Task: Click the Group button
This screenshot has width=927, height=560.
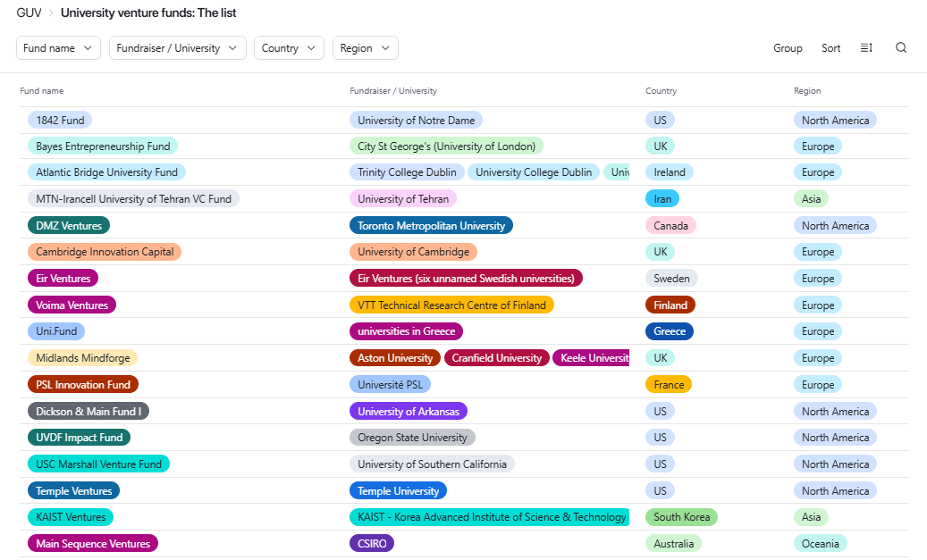Action: point(788,48)
